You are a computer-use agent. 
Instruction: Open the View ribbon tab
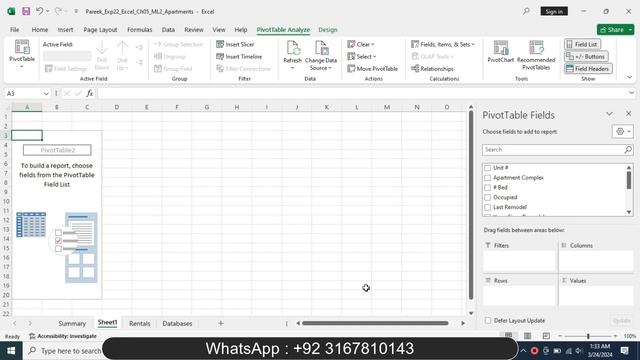click(x=219, y=30)
